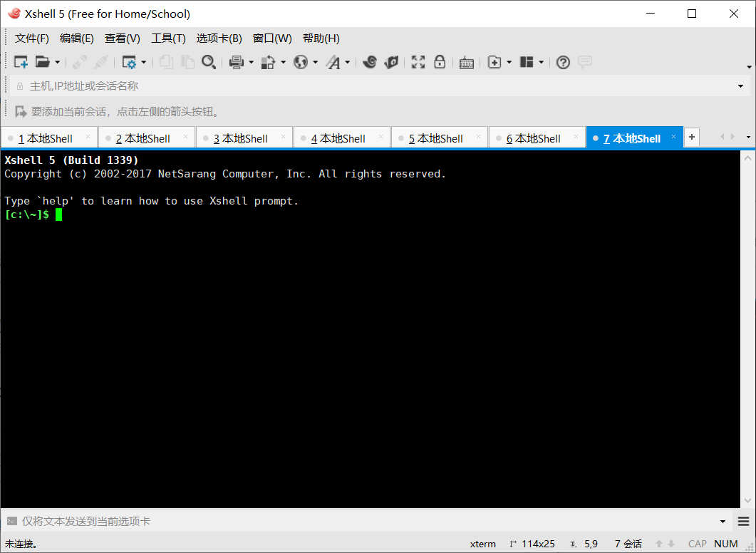The width and height of the screenshot is (756, 553).
Task: Expand the toolbar overflow options arrow
Action: pyautogui.click(x=749, y=67)
